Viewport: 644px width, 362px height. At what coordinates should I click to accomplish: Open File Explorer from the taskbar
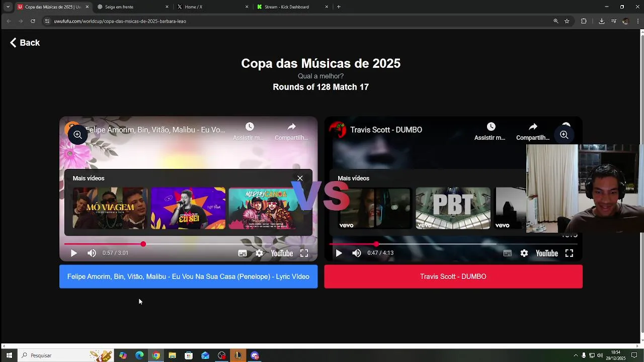[x=172, y=355]
